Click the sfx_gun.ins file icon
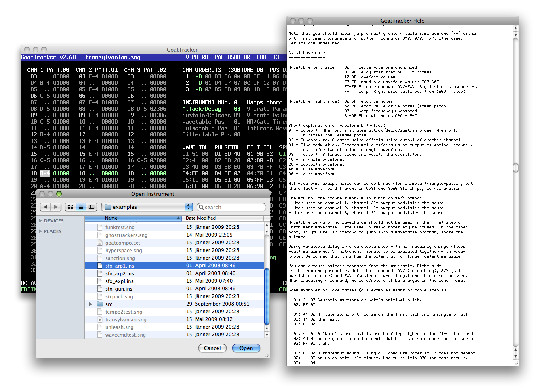 click(x=100, y=289)
